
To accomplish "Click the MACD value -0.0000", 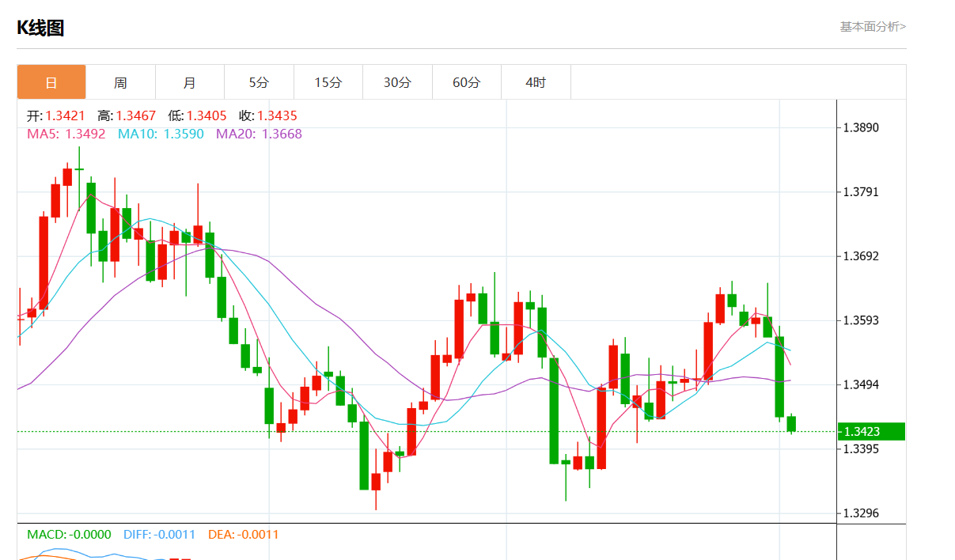I will click(90, 535).
